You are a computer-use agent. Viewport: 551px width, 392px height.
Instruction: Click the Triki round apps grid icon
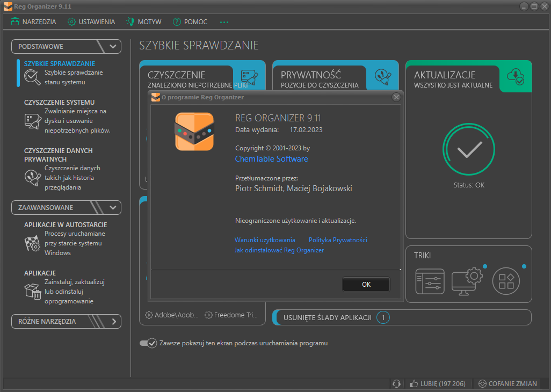pyautogui.click(x=506, y=281)
